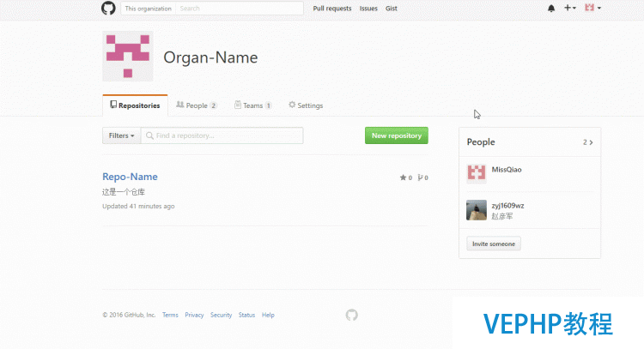Open the MissQiao avatar
Screen dimensions: 644x349
477,173
